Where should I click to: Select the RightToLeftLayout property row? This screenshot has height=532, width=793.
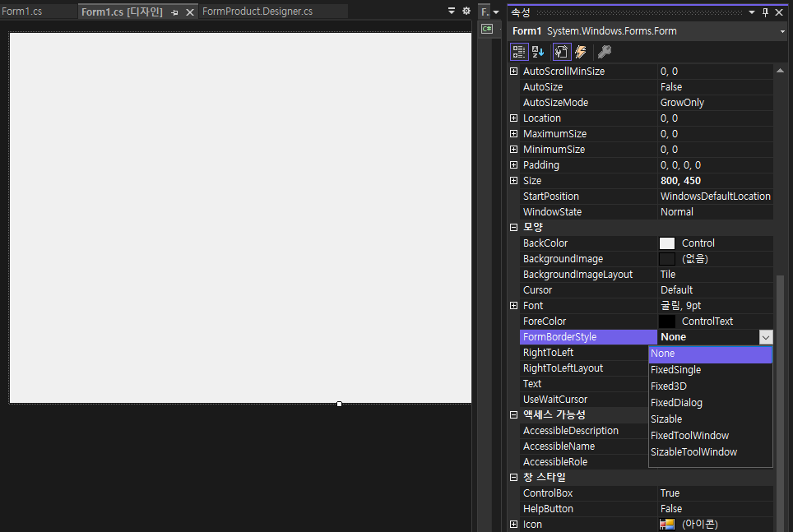tap(585, 368)
